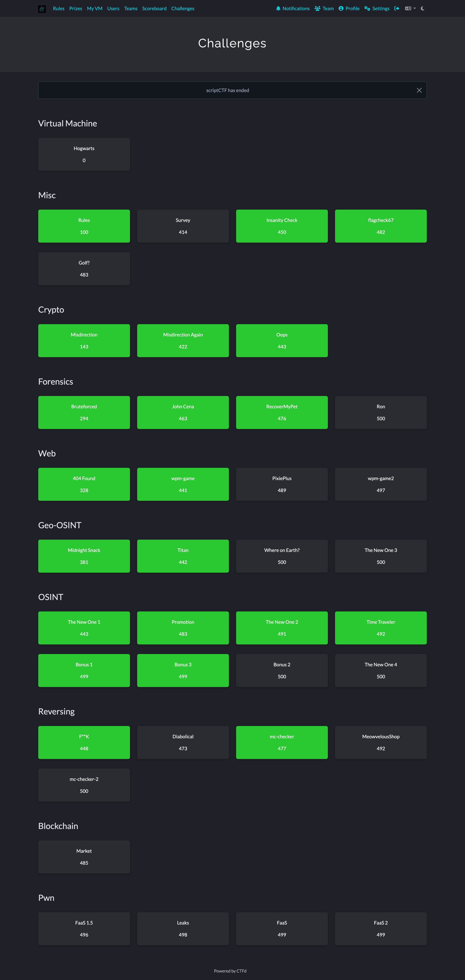Open the Profile page

pyautogui.click(x=349, y=8)
